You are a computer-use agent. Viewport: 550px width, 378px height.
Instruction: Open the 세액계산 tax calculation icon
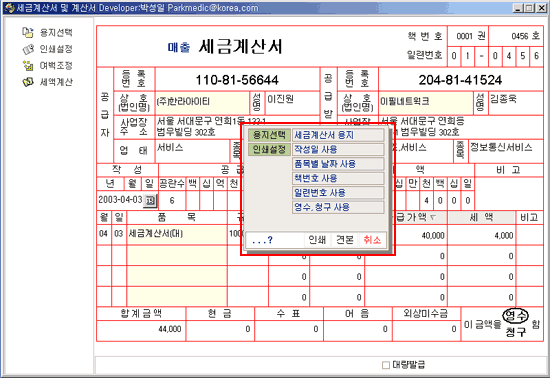pos(28,82)
